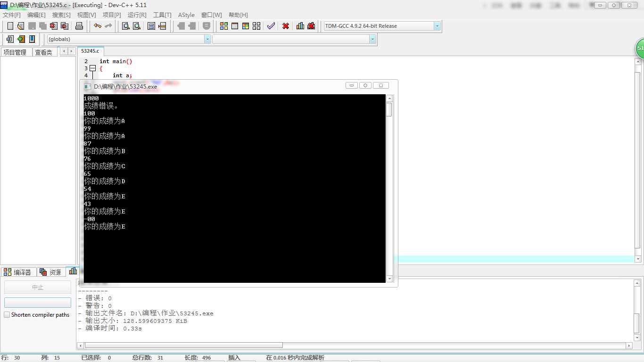Click the checkmark Debug toolbar icon

coord(271,26)
